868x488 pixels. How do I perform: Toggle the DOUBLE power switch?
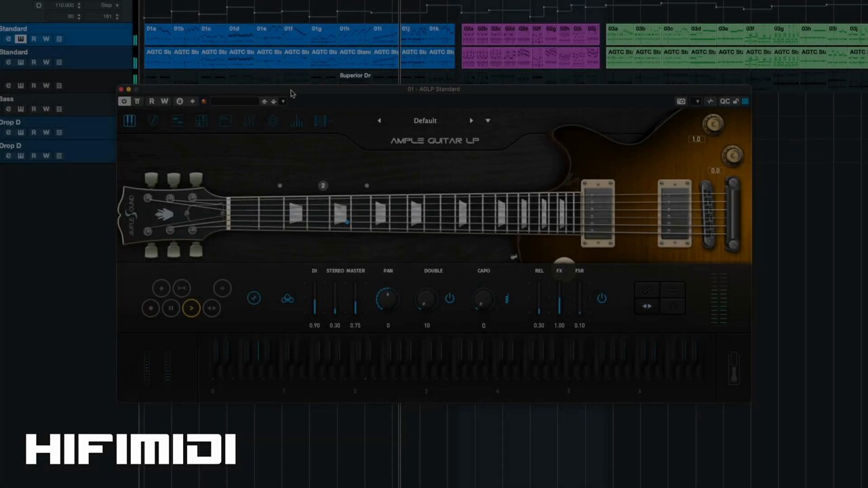[x=450, y=298]
